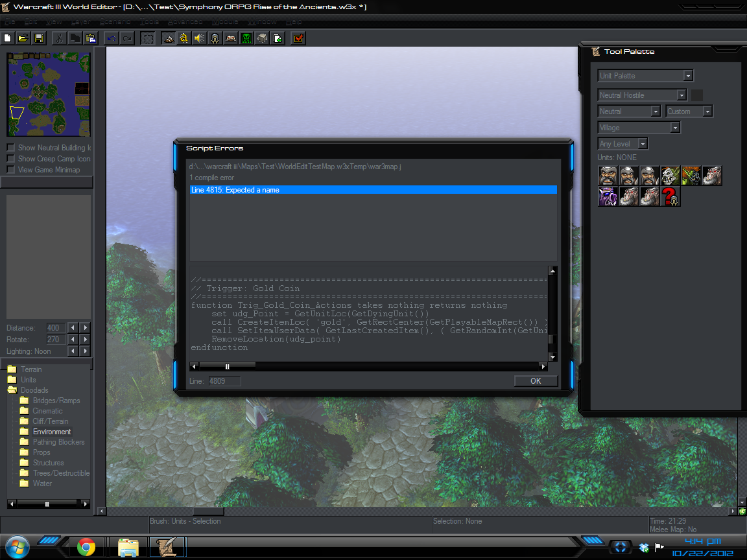
Task: Click the Copy toolbar icon
Action: (75, 38)
